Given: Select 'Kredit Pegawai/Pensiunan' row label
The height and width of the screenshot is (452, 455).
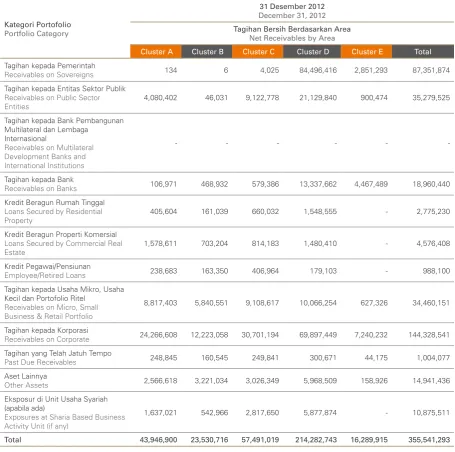Looking at the screenshot, I should tap(47, 266).
